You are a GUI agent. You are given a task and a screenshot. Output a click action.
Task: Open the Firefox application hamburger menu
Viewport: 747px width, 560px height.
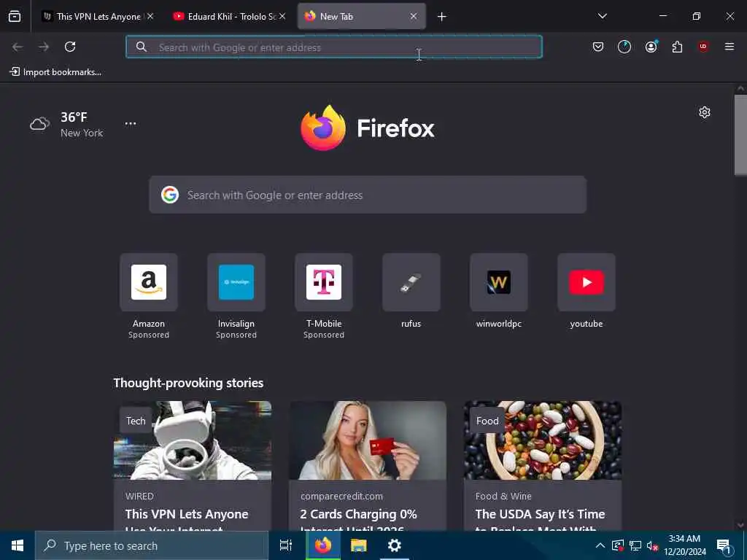click(x=729, y=47)
